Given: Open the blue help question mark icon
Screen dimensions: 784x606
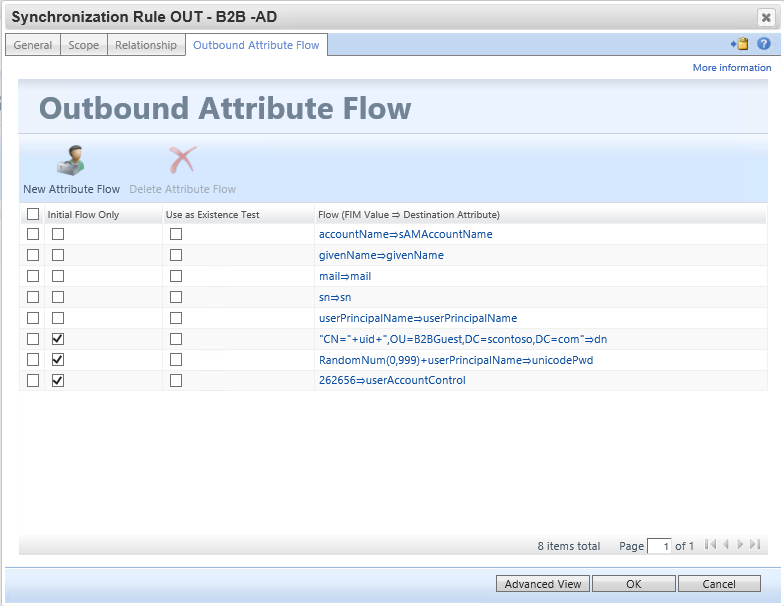Looking at the screenshot, I should tap(764, 44).
